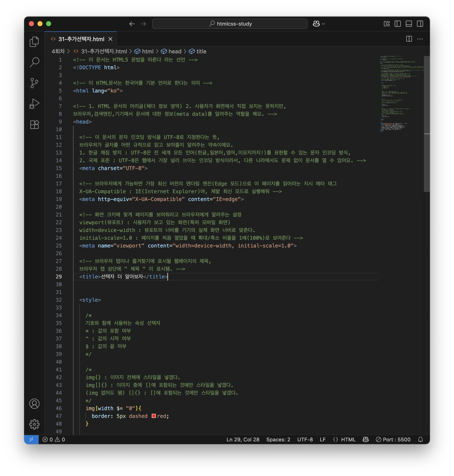The height and width of the screenshot is (476, 454).
Task: Click the htmlcss-study command center search box
Action: tap(230, 24)
